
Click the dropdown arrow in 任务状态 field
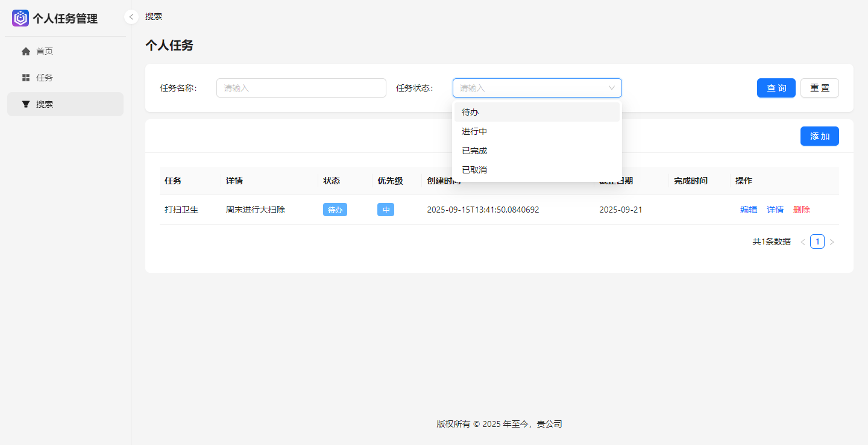click(x=611, y=88)
